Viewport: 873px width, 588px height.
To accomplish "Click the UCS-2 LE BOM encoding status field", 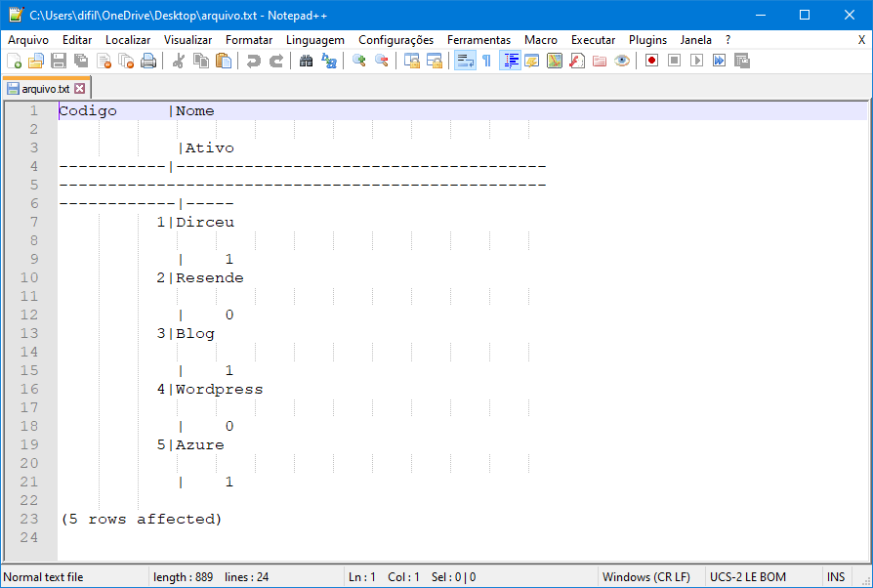I will pyautogui.click(x=748, y=577).
